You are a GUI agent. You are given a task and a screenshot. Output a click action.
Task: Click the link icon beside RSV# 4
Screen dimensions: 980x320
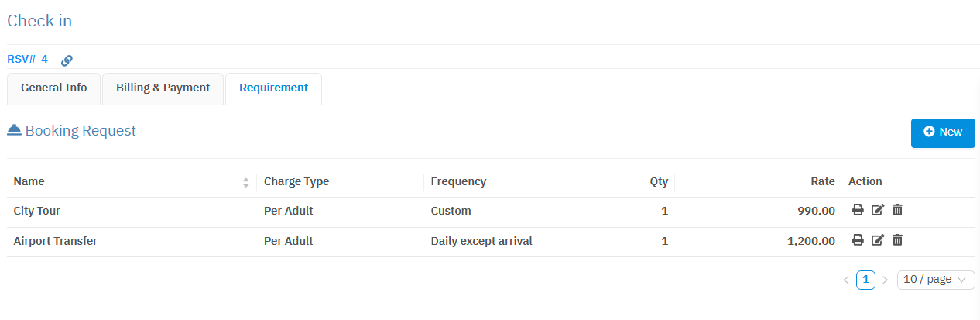pos(67,60)
